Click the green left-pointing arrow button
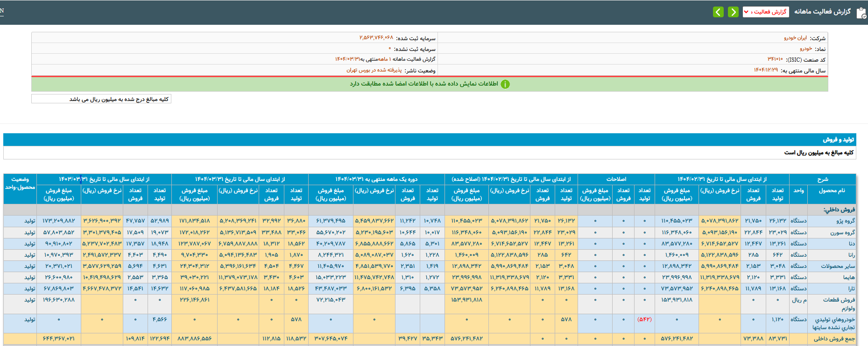The image size is (868, 346). (x=719, y=12)
